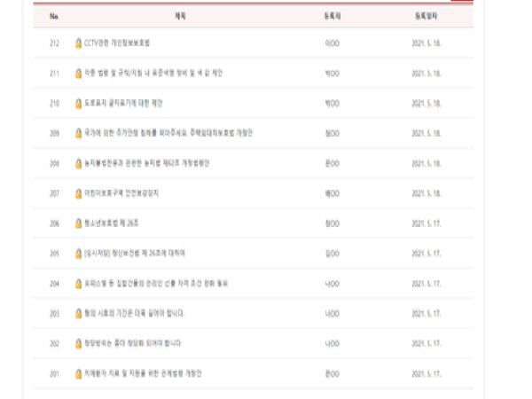This screenshot has height=399, width=532.
Task: Open the title link of post 203
Action: (135, 313)
